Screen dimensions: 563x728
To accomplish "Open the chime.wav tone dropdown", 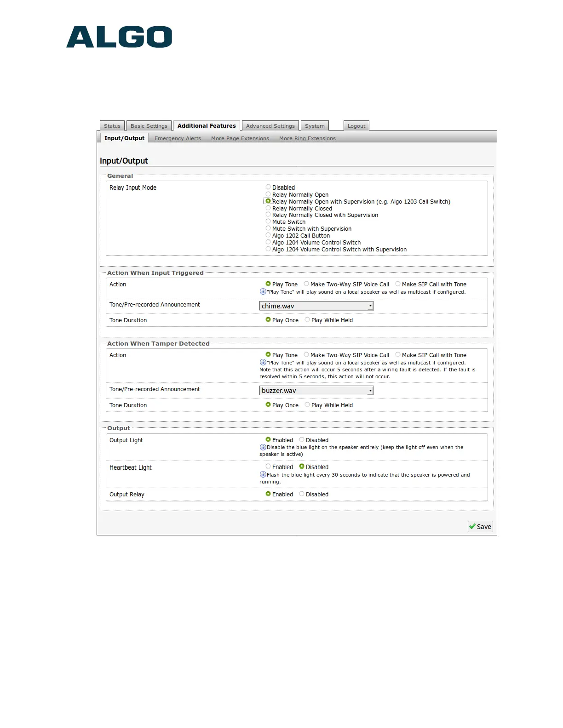I will 316,306.
